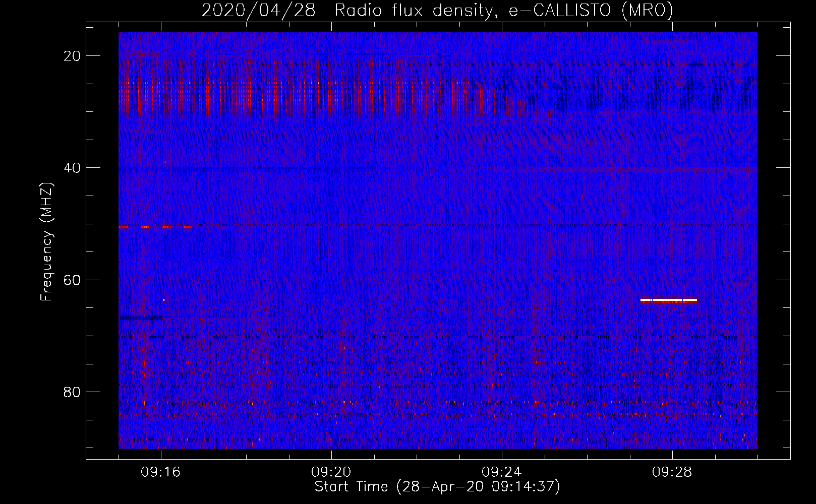This screenshot has height=504, width=816.
Task: Select the e-CALLISTO (MRO) title label
Action: tap(591, 11)
